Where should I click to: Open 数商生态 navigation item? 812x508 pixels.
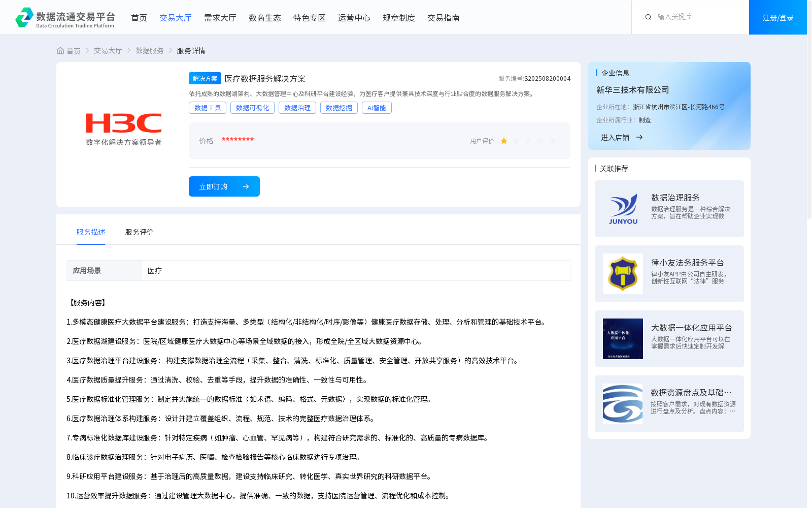(x=265, y=18)
